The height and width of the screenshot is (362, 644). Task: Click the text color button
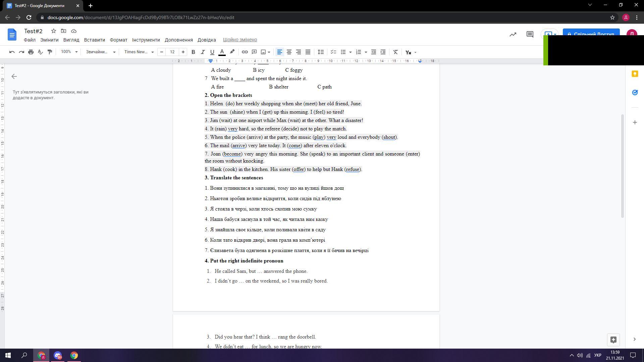[222, 52]
